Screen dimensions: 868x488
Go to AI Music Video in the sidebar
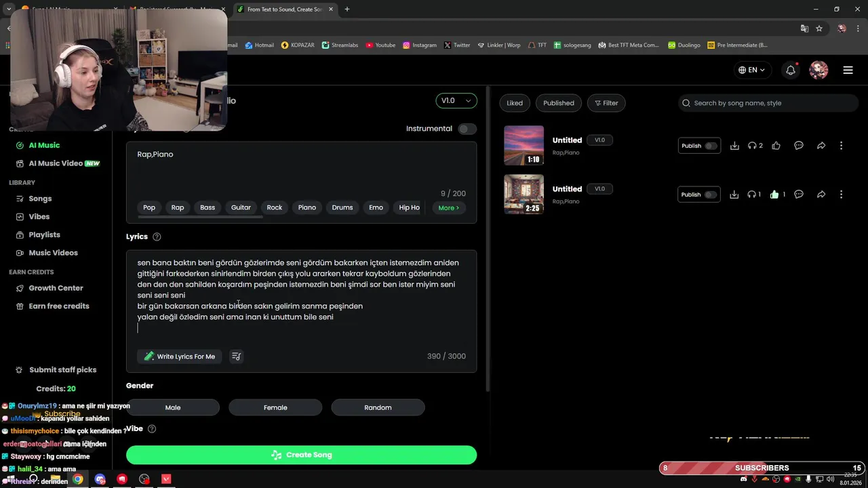tap(58, 163)
